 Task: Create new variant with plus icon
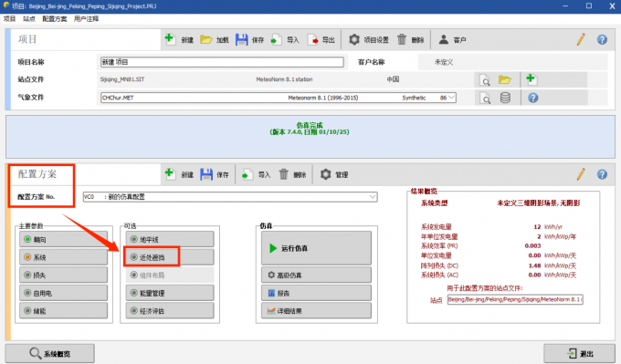tap(170, 174)
